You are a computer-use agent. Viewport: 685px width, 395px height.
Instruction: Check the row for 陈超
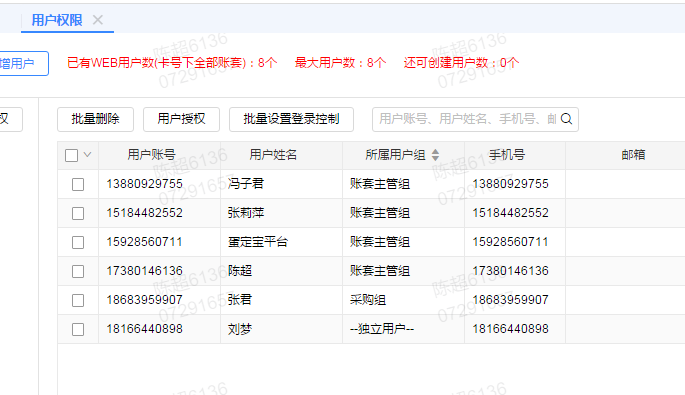pos(78,271)
